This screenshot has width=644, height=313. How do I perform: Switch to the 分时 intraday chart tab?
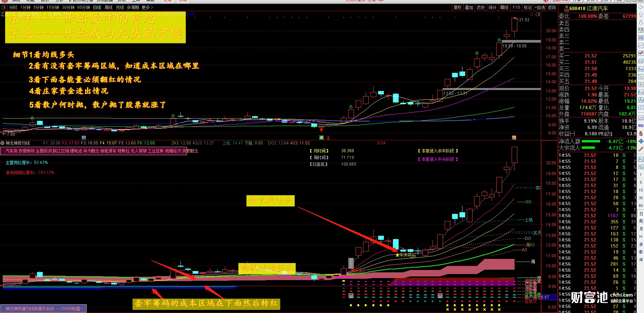[x=13, y=7]
